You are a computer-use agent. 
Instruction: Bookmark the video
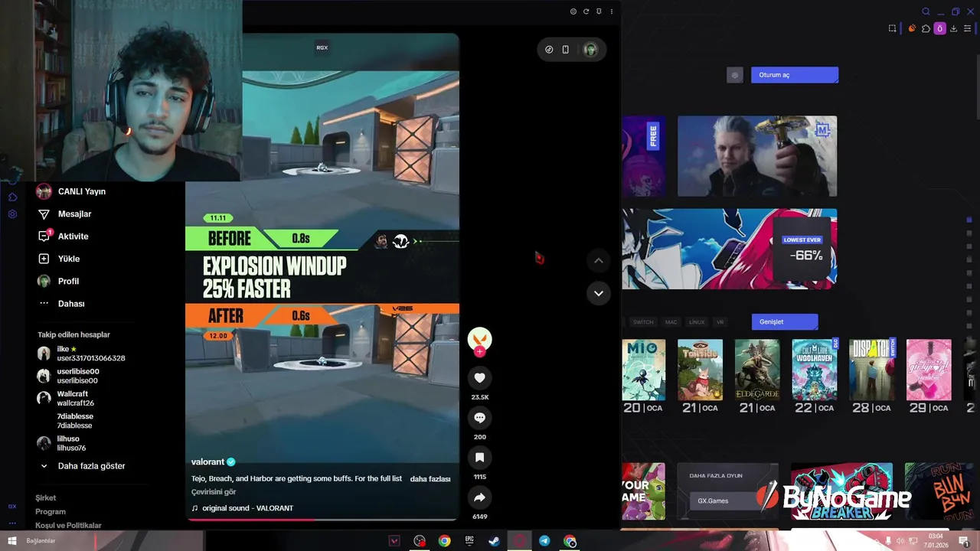point(479,458)
